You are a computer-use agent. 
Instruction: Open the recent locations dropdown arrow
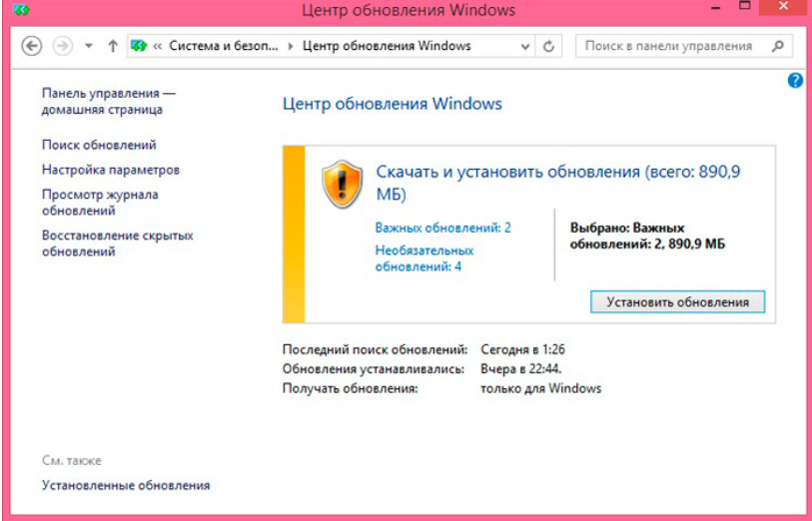[89, 46]
